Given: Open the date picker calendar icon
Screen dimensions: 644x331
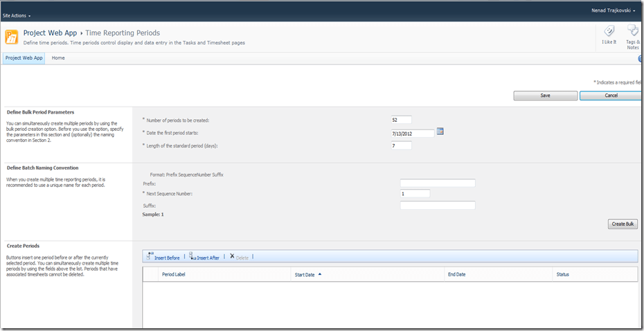Looking at the screenshot, I should click(440, 132).
